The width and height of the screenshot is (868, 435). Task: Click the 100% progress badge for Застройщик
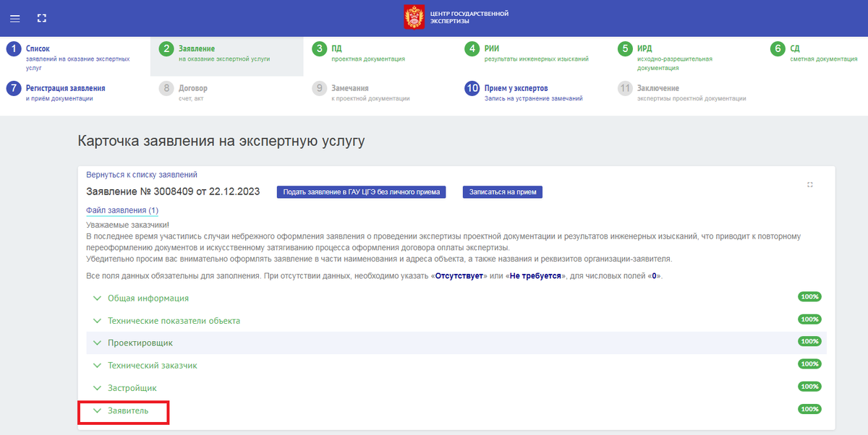pos(809,387)
